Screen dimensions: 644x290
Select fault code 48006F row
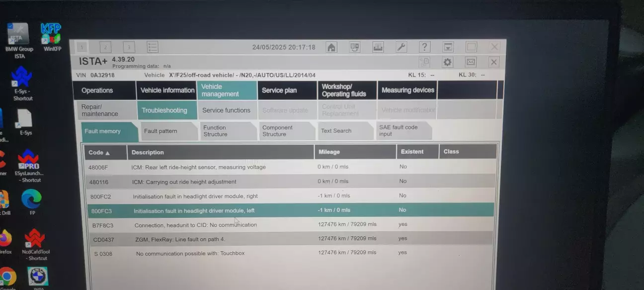click(291, 167)
